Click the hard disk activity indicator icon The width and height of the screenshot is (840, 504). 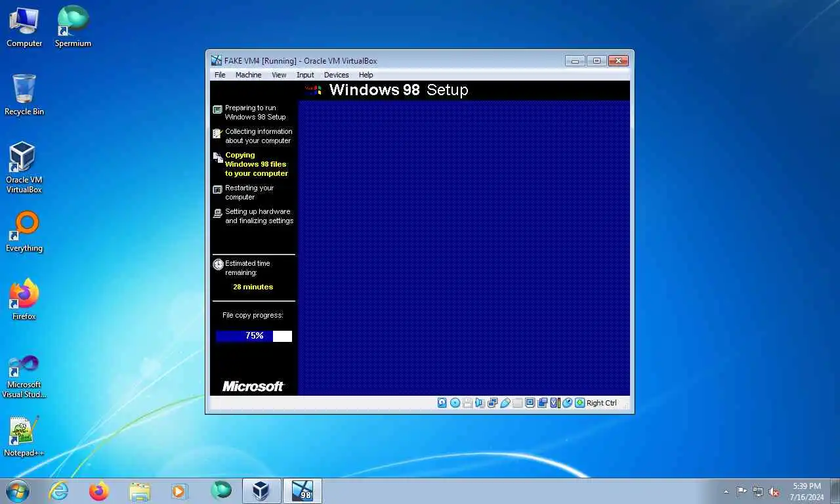pyautogui.click(x=442, y=403)
